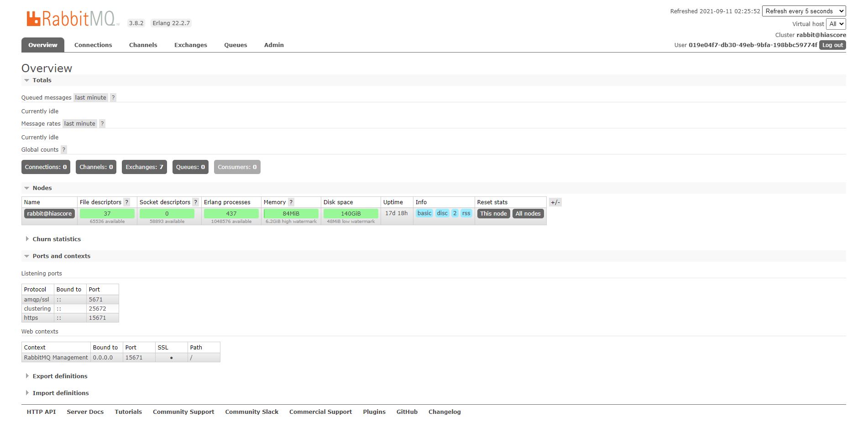The image size is (868, 423).
Task: Open the Tutorials footer link
Action: click(128, 412)
